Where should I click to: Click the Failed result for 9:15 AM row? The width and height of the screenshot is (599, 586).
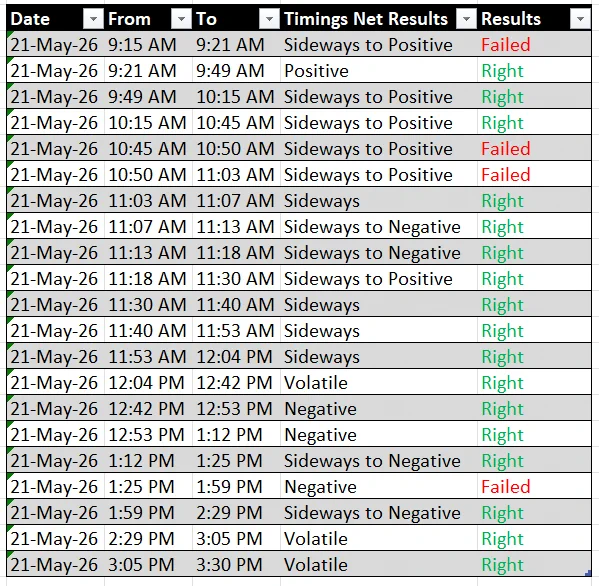click(506, 45)
